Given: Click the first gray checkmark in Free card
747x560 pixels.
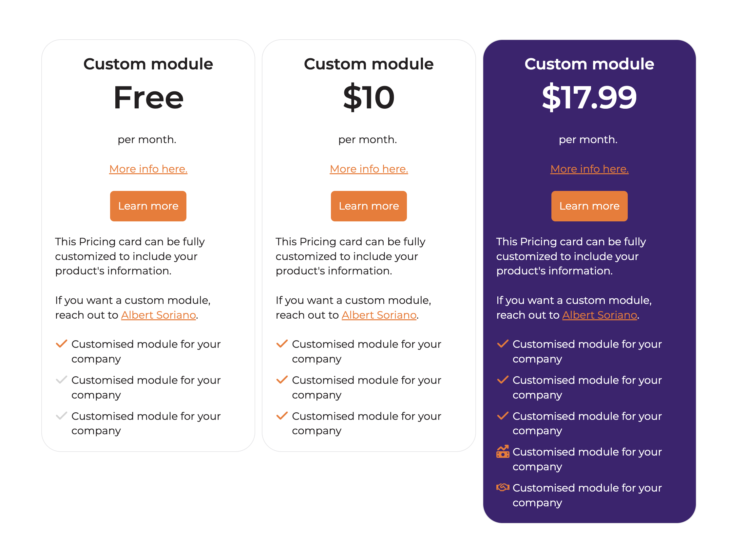Looking at the screenshot, I should [x=62, y=380].
